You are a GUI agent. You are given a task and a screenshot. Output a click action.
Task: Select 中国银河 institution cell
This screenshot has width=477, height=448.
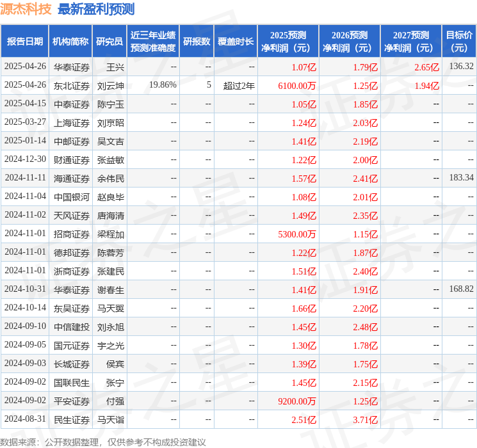(x=72, y=197)
